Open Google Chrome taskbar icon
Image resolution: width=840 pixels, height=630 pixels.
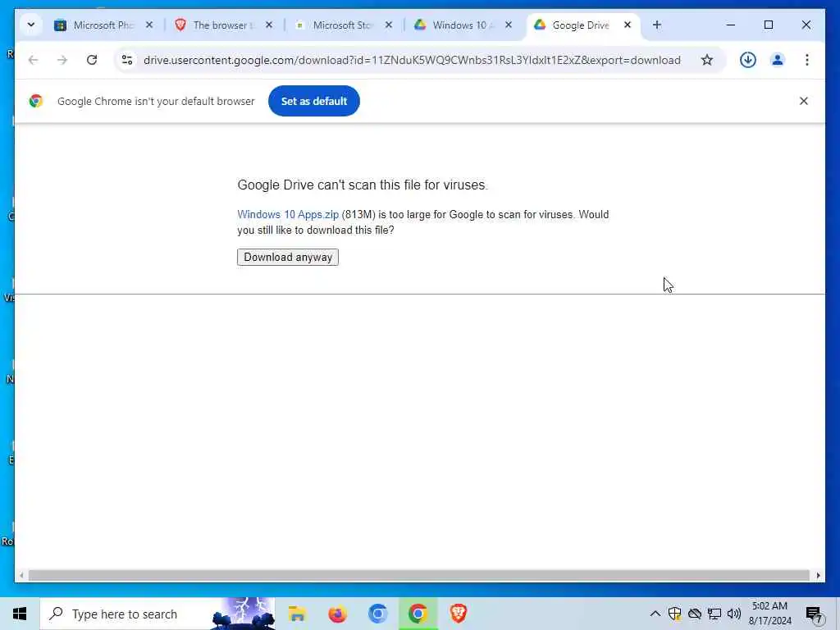click(418, 614)
